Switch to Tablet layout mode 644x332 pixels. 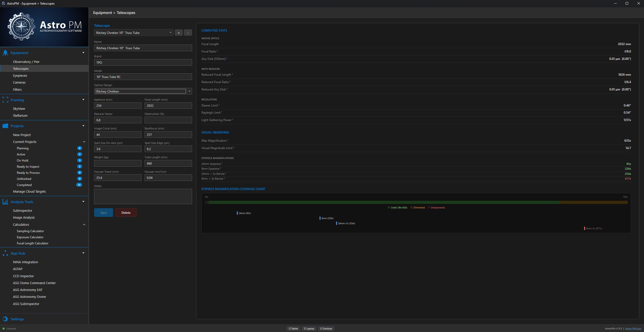point(293,329)
